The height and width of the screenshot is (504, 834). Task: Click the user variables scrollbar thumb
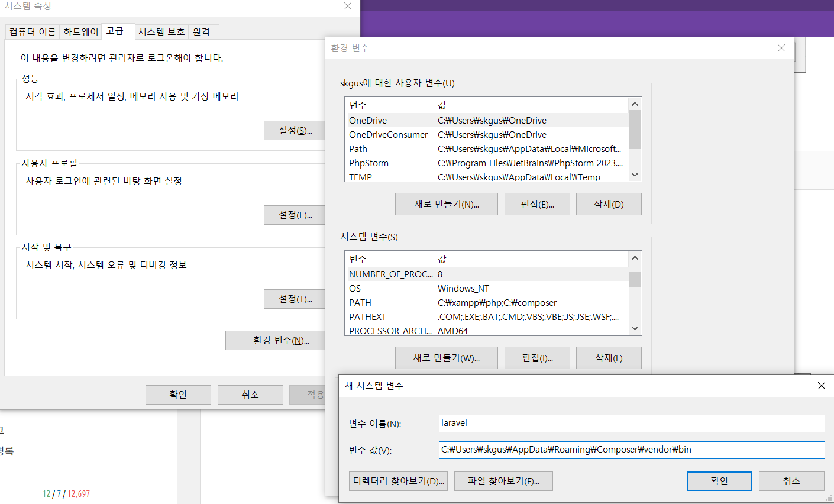[635, 130]
